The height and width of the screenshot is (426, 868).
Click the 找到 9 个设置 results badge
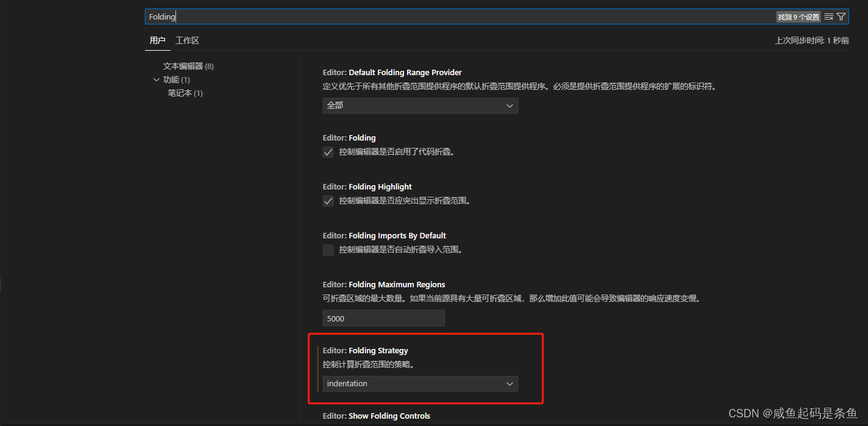pyautogui.click(x=798, y=17)
